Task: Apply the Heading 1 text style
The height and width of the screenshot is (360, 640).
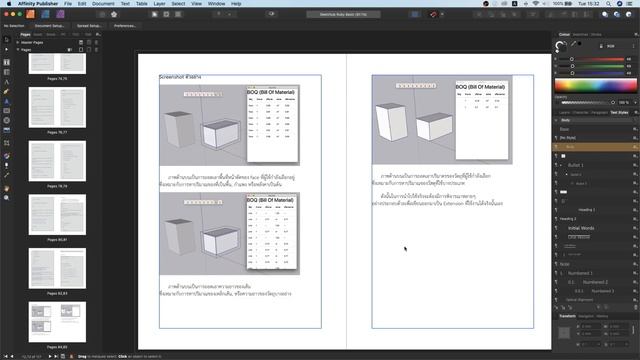Action: [587, 210]
